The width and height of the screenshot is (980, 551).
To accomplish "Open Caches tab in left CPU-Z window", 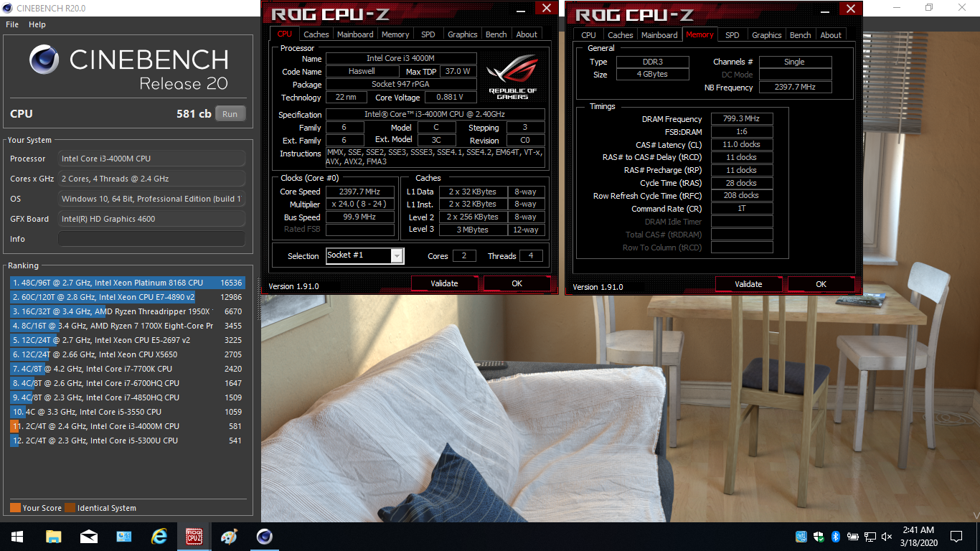I will (316, 34).
